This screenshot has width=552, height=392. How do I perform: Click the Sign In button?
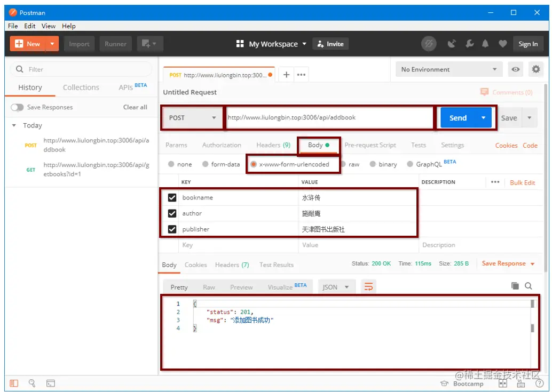527,44
